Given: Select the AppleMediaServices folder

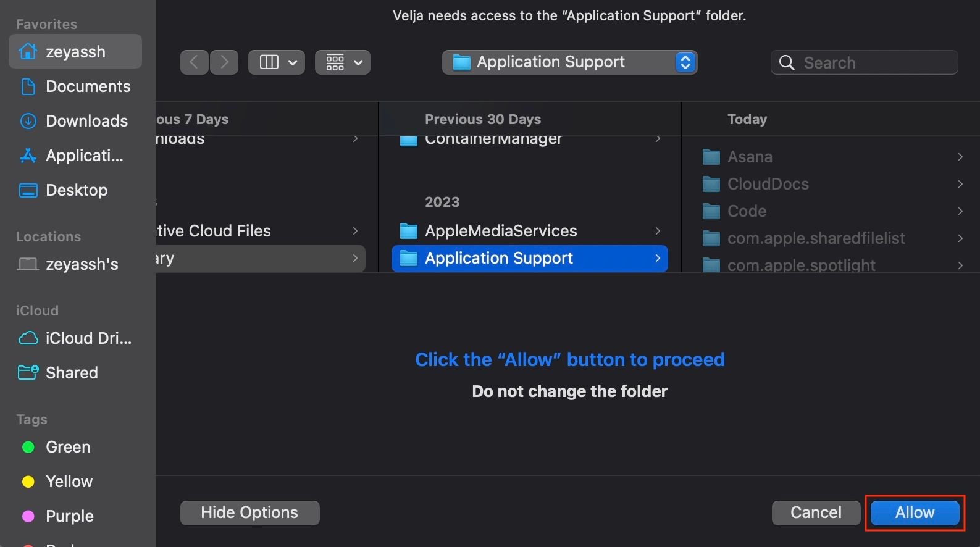Looking at the screenshot, I should tap(500, 231).
